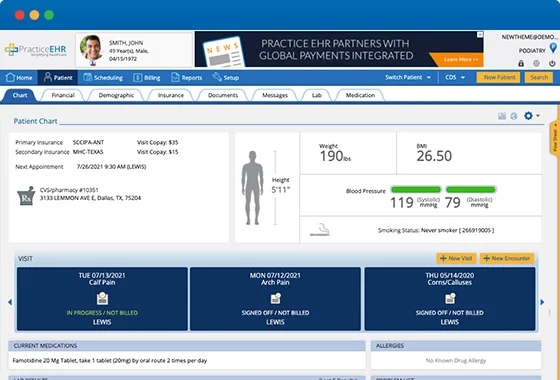Switch to the Lab tab

316,95
